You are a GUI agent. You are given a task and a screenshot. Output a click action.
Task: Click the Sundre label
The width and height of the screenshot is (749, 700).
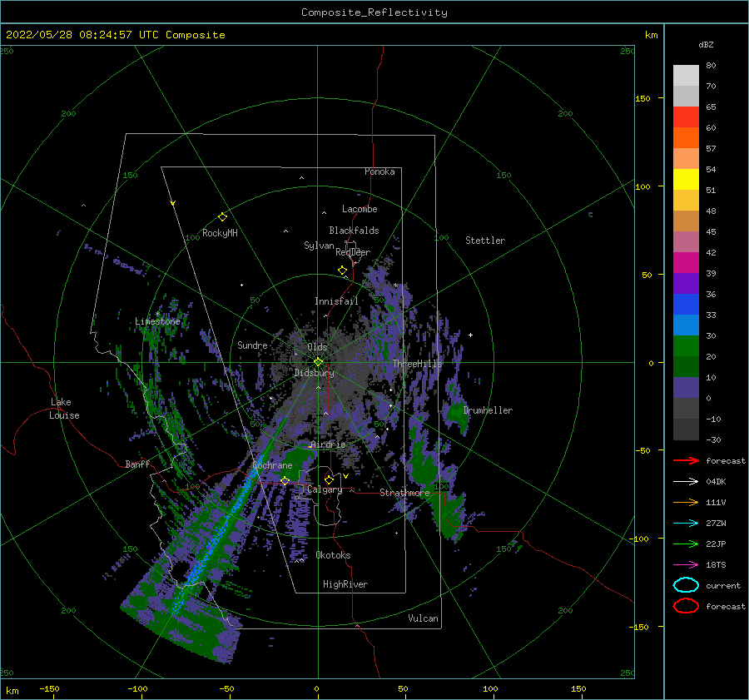pos(252,345)
